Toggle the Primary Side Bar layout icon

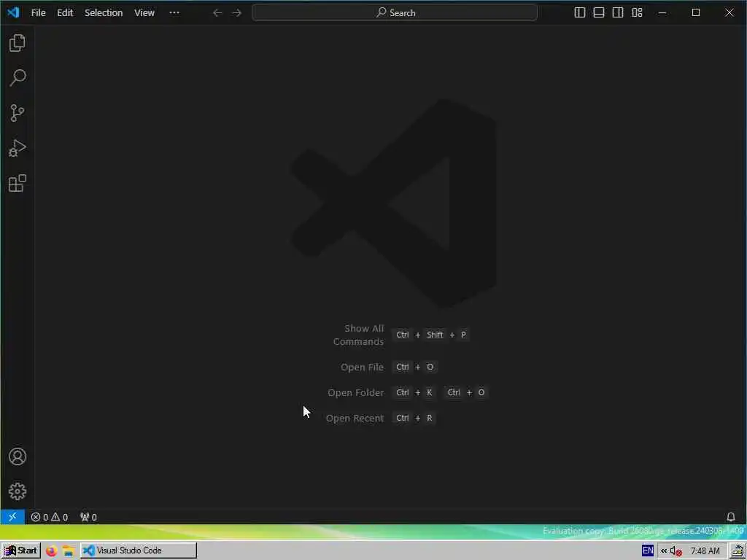click(580, 13)
